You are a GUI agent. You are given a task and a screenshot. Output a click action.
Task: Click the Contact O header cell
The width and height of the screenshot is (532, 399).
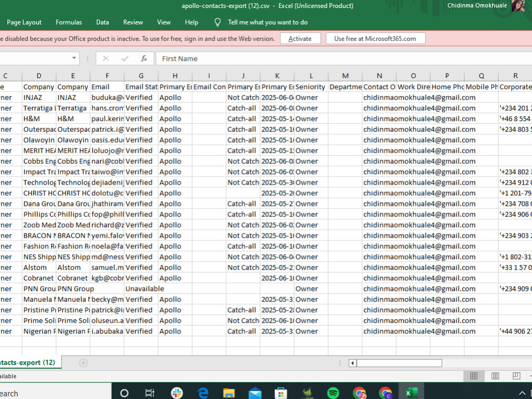point(379,87)
